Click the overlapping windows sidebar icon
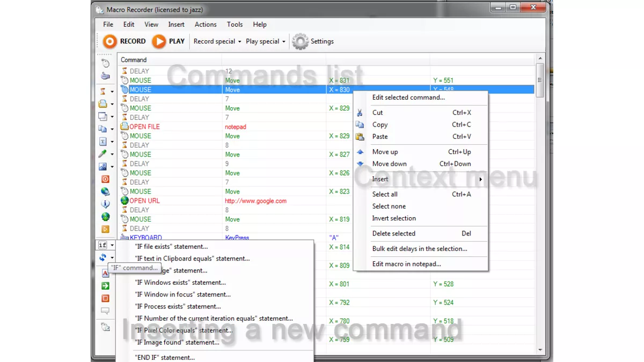The height and width of the screenshot is (362, 644). pos(103,116)
